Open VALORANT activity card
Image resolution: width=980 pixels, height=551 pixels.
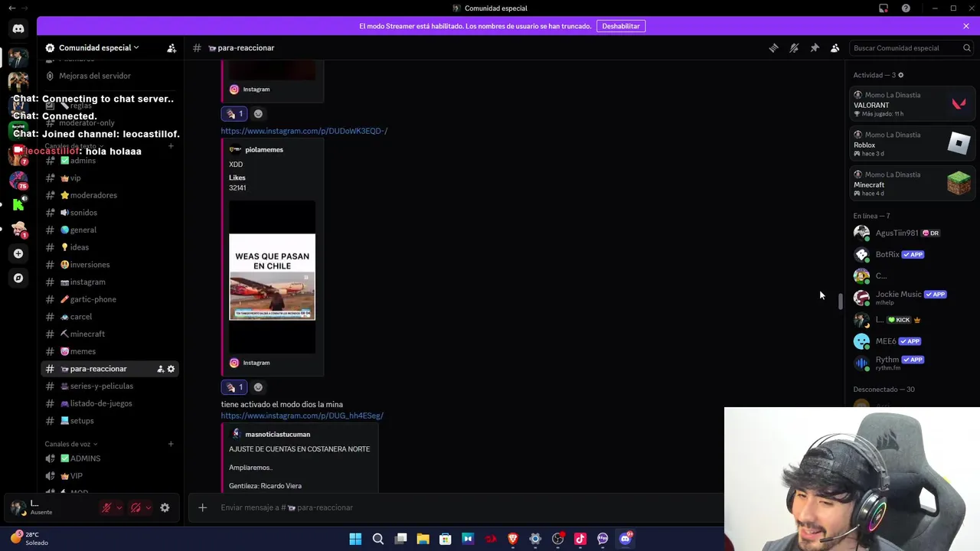913,104
